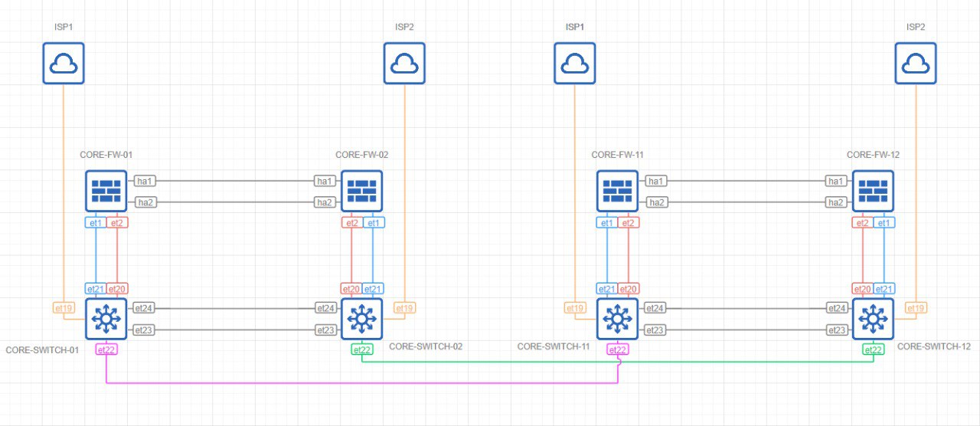
Task: Select ha1 port label on CORE-FW-01
Action: 144,181
